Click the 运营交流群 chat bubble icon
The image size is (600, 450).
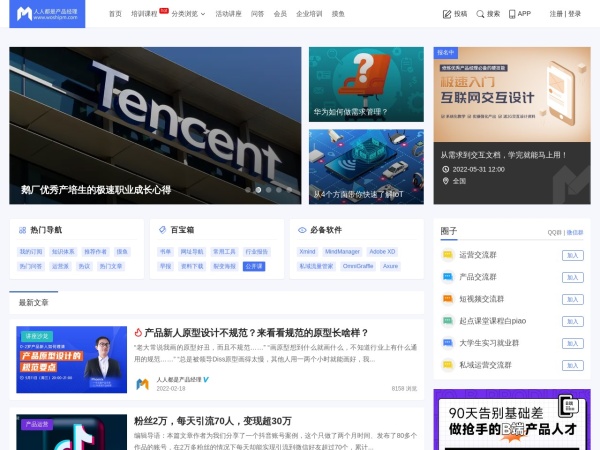[448, 255]
